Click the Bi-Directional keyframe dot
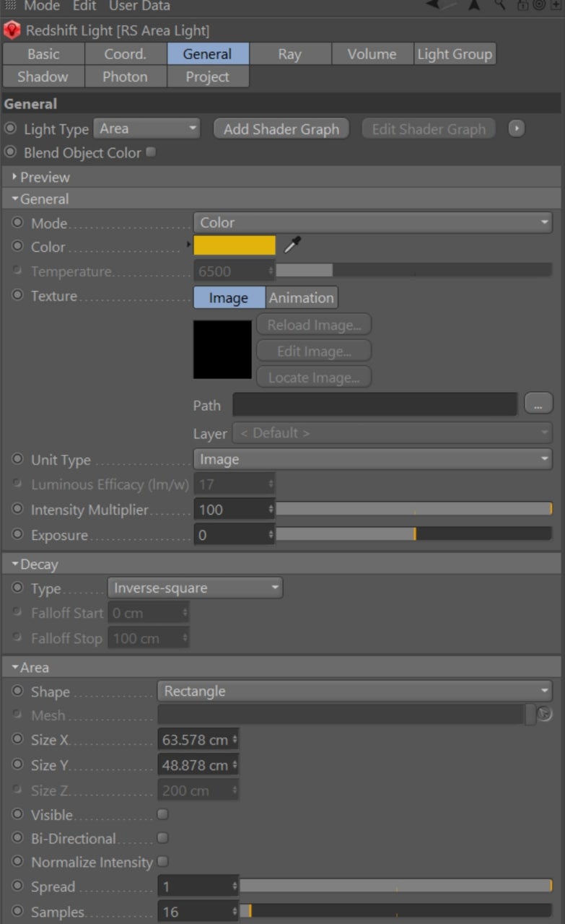This screenshot has width=565, height=924. pos(17,838)
